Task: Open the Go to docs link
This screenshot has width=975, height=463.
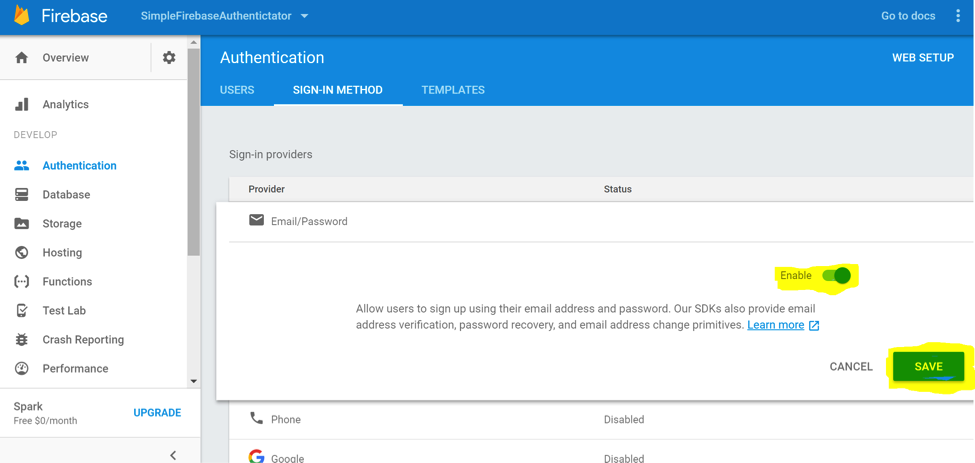Action: 908,16
